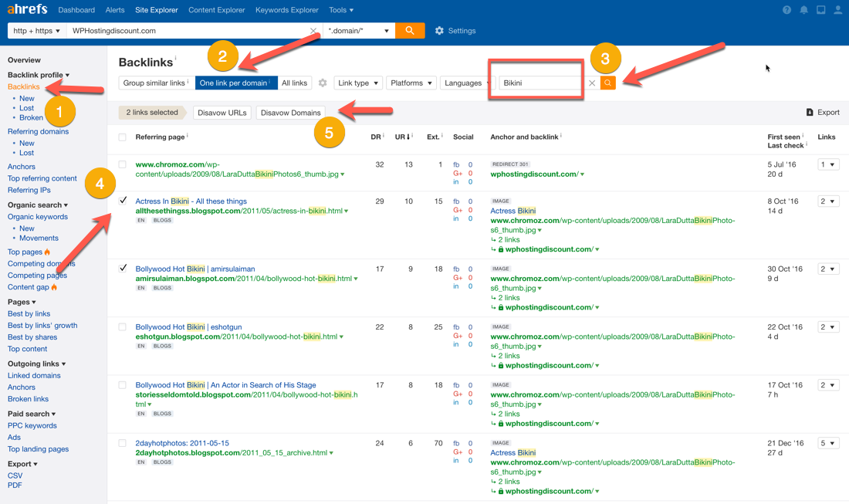Open the Dashboard tab
The image size is (849, 504).
click(76, 10)
